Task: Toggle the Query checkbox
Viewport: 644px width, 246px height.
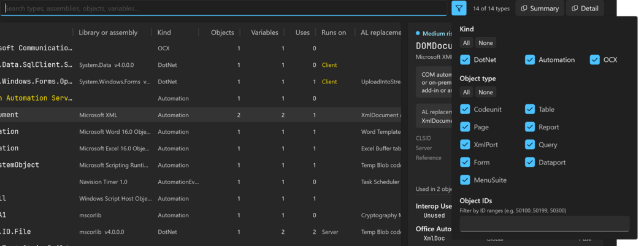Action: point(530,145)
